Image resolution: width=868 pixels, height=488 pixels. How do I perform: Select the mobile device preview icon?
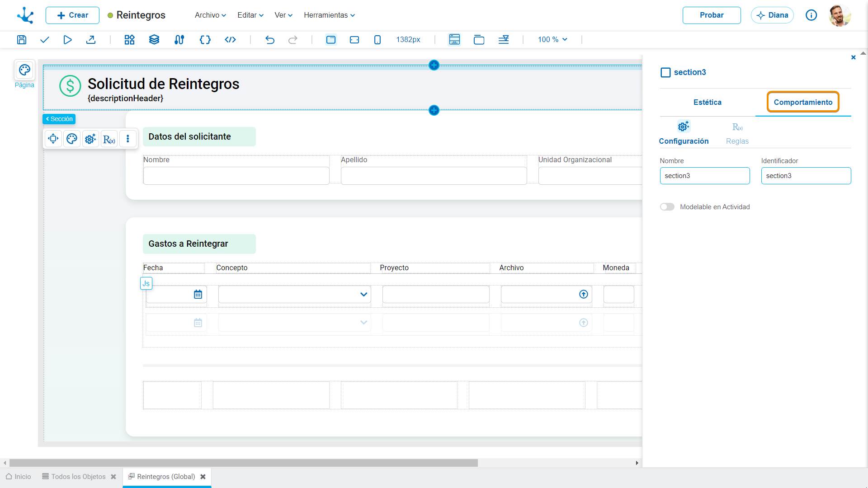point(377,40)
